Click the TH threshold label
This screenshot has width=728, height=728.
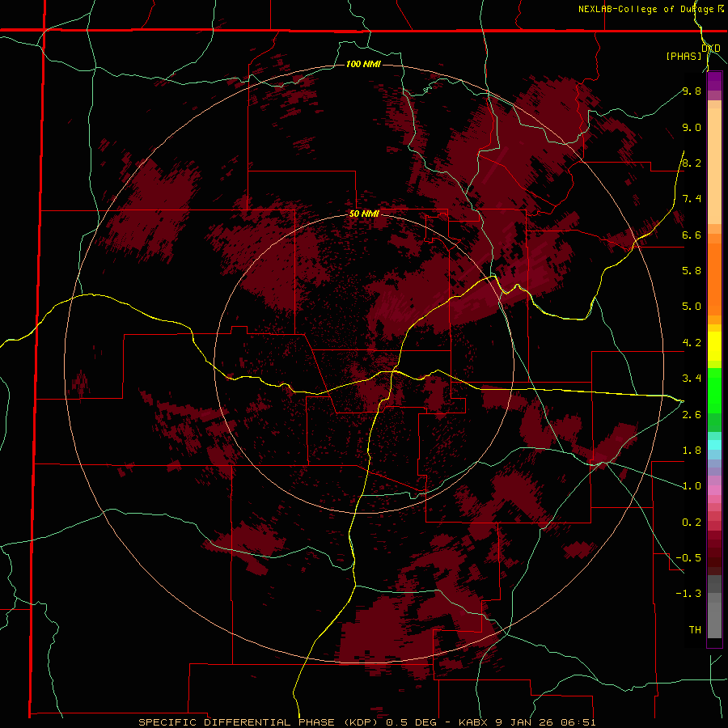[695, 630]
